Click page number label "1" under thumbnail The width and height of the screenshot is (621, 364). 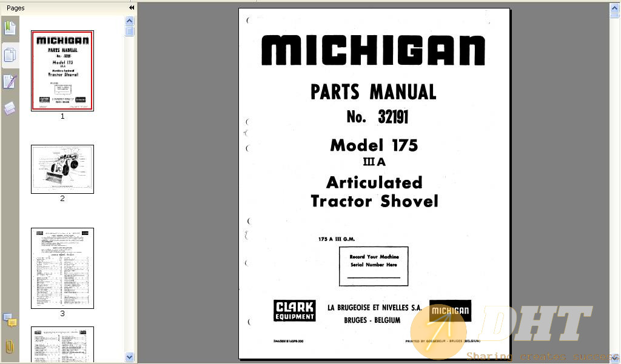[x=62, y=116]
